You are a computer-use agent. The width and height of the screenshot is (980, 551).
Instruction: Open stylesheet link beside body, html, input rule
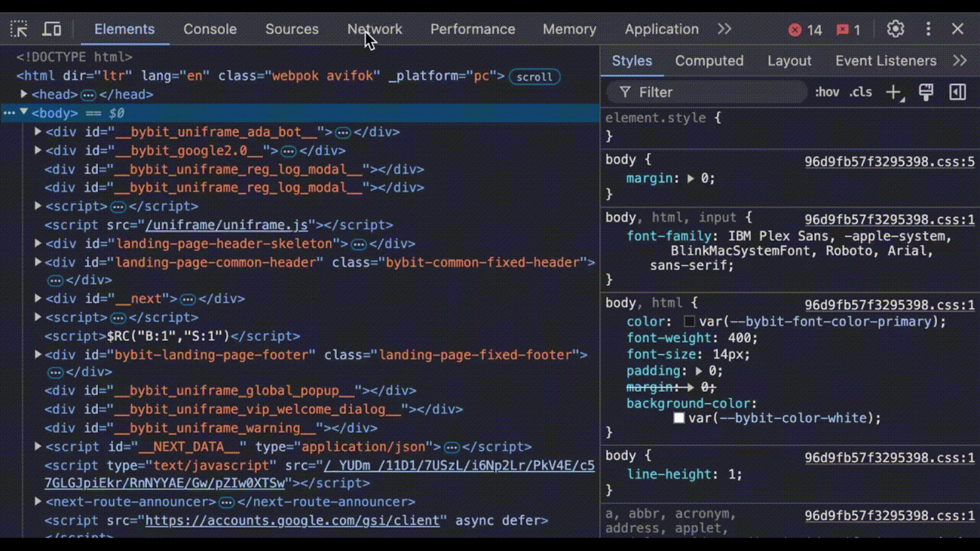click(889, 220)
